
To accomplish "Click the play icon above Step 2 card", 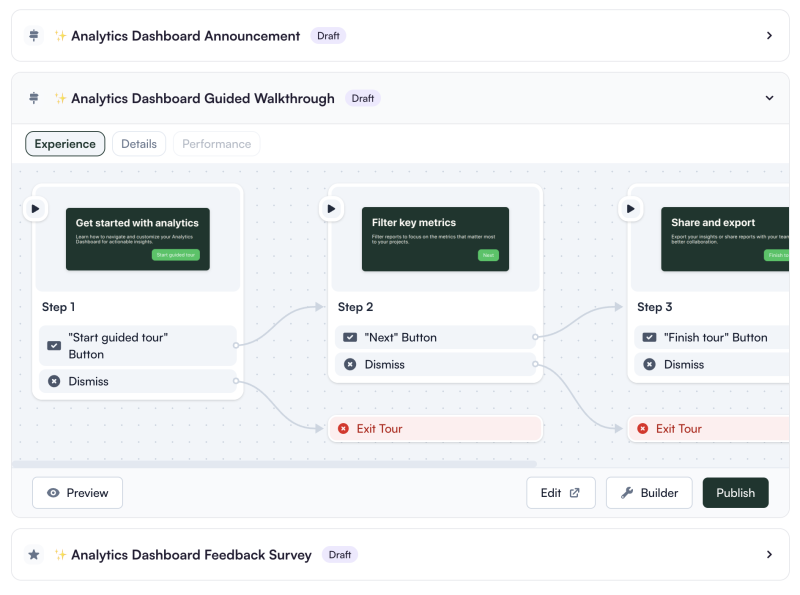I will [x=331, y=208].
